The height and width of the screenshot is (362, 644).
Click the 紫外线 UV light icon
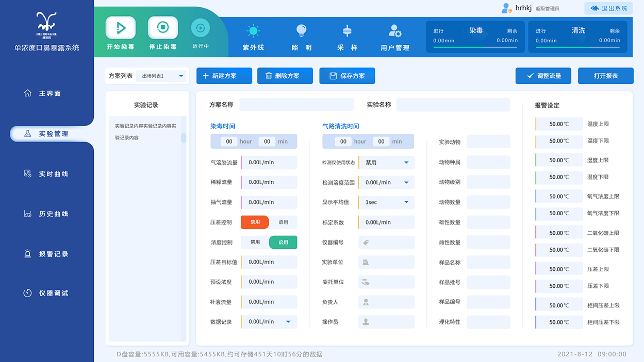pyautogui.click(x=253, y=31)
